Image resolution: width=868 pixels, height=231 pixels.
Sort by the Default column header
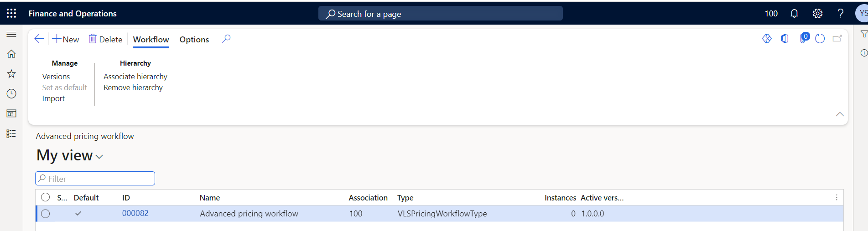86,198
